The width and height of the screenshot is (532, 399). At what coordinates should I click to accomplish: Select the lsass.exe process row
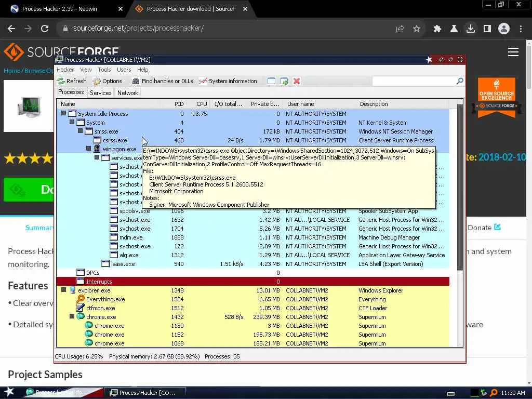[253, 264]
